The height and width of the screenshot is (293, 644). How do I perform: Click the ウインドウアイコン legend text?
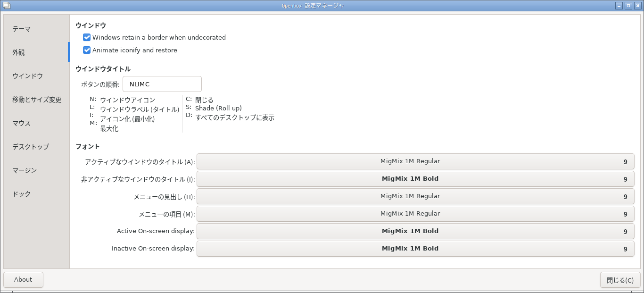127,100
